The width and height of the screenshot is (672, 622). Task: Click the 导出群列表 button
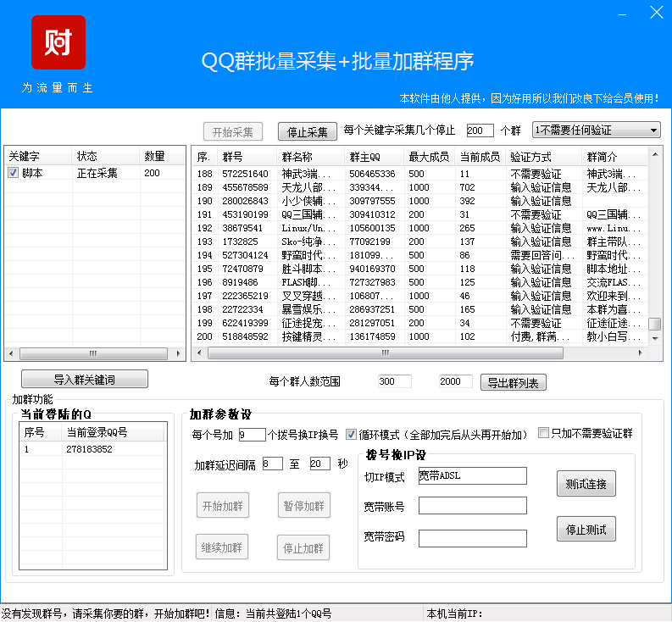point(514,382)
